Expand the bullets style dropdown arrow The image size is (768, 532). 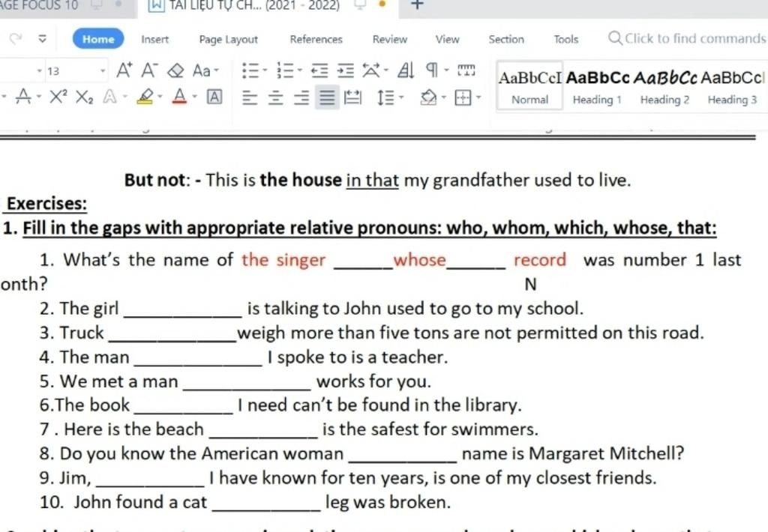[265, 70]
